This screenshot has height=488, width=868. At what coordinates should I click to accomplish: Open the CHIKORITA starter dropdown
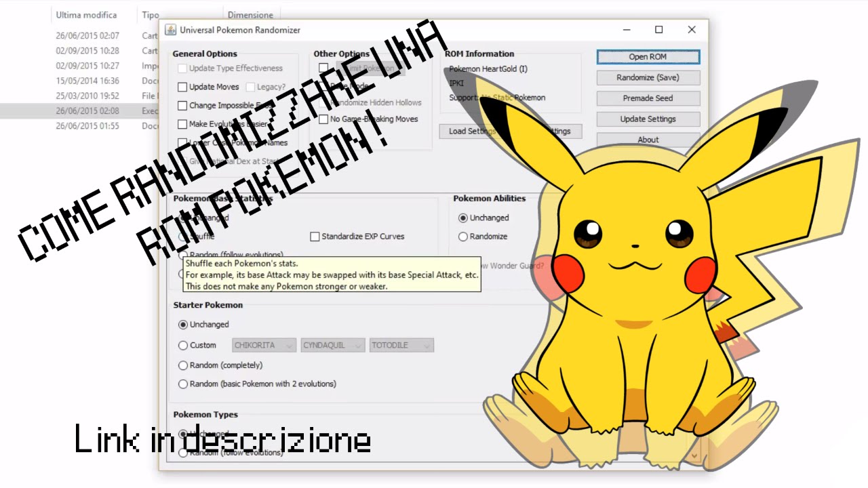[264, 345]
